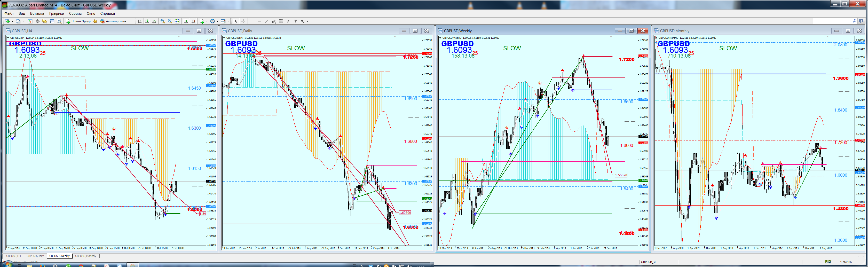Select the Vertical Line tool
This screenshot has height=267, width=868.
(x=252, y=21)
